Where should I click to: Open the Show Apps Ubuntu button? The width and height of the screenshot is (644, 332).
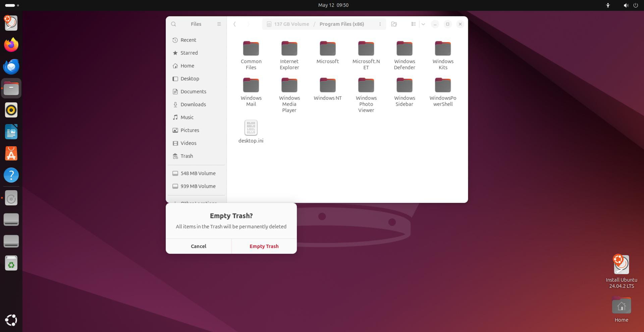pos(11,320)
